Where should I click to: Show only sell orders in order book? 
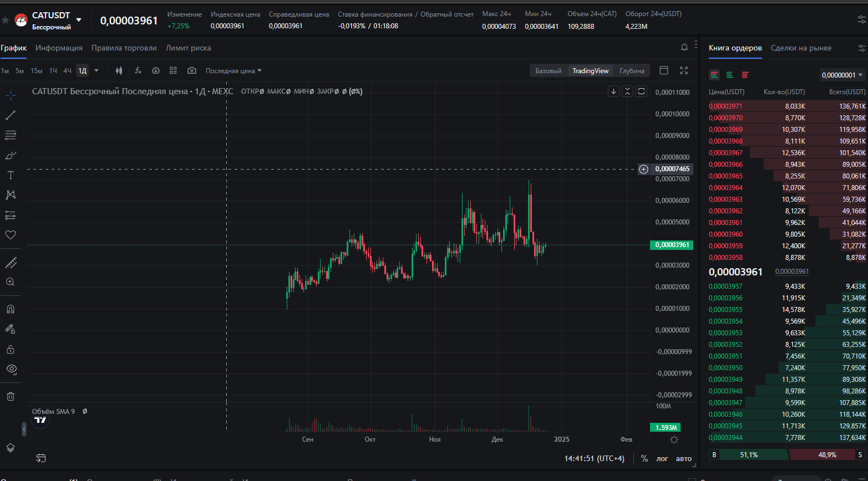click(x=745, y=75)
